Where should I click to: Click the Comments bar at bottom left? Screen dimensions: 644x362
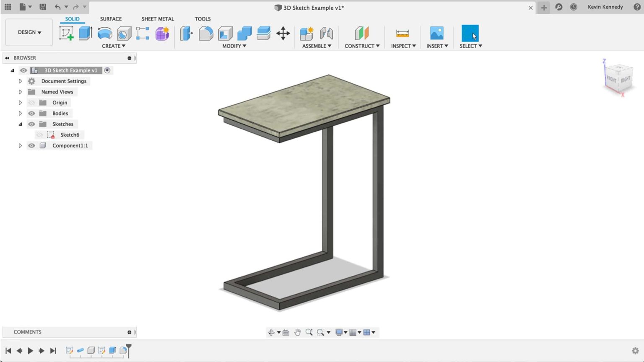[x=28, y=332]
